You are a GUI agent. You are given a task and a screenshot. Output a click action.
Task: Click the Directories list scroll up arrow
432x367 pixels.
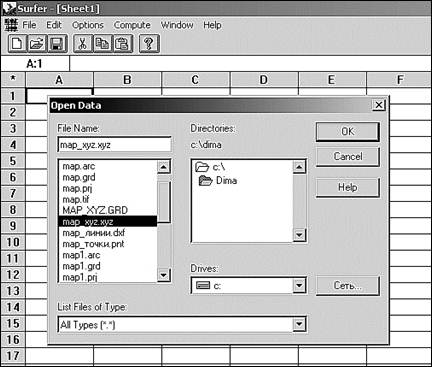tap(299, 167)
